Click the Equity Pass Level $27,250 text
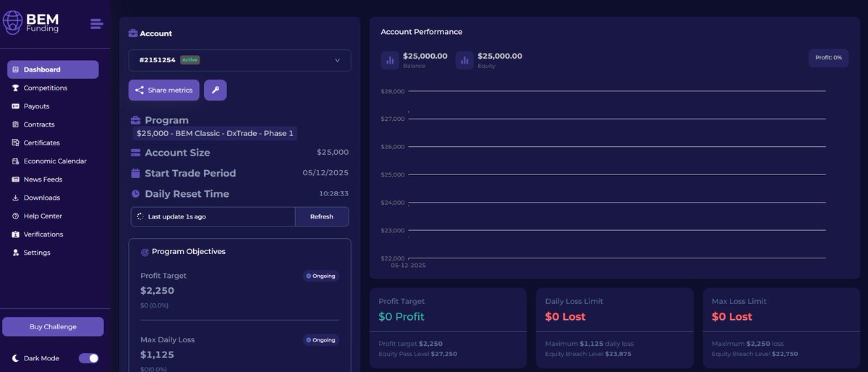Viewport: 868px width, 372px height. click(x=418, y=354)
